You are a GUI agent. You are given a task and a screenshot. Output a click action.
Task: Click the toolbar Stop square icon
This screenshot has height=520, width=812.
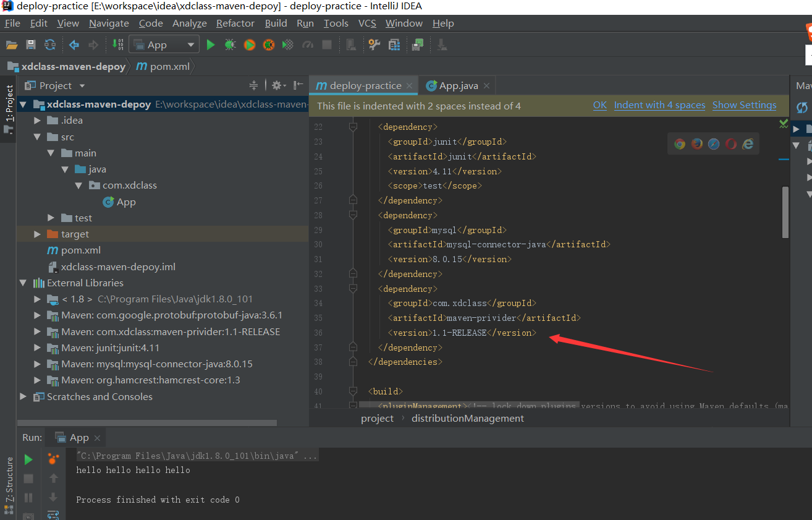(327, 45)
